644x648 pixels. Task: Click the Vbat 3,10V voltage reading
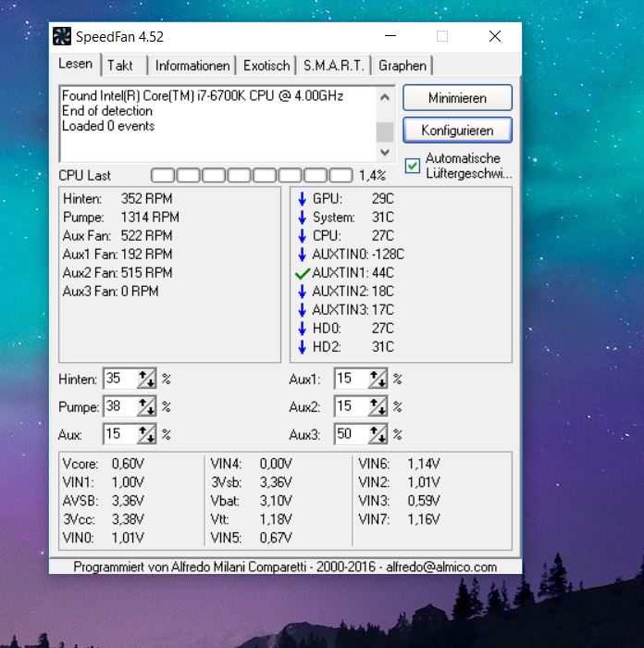tap(251, 501)
